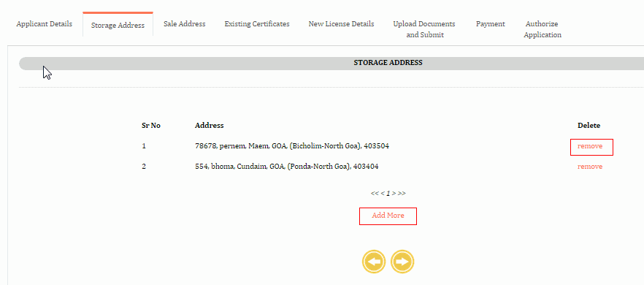Go to last page using >> pager
The height and width of the screenshot is (285, 644).
pos(402,193)
